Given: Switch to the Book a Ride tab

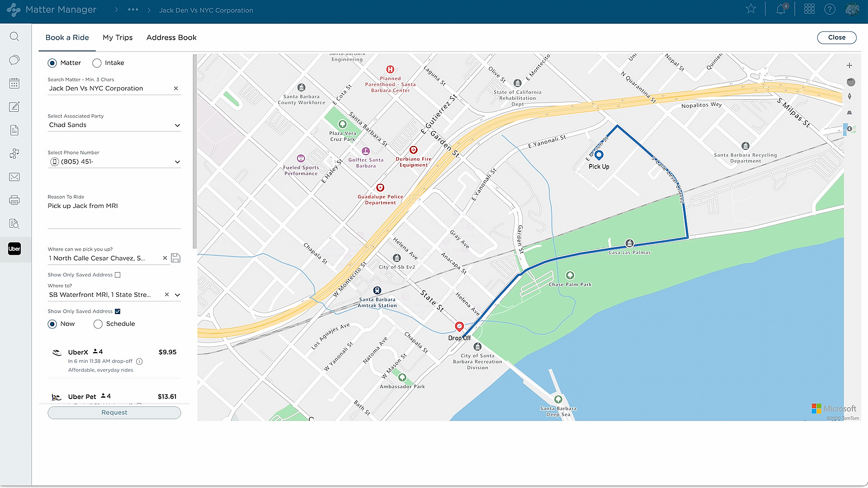Looking at the screenshot, I should (67, 38).
